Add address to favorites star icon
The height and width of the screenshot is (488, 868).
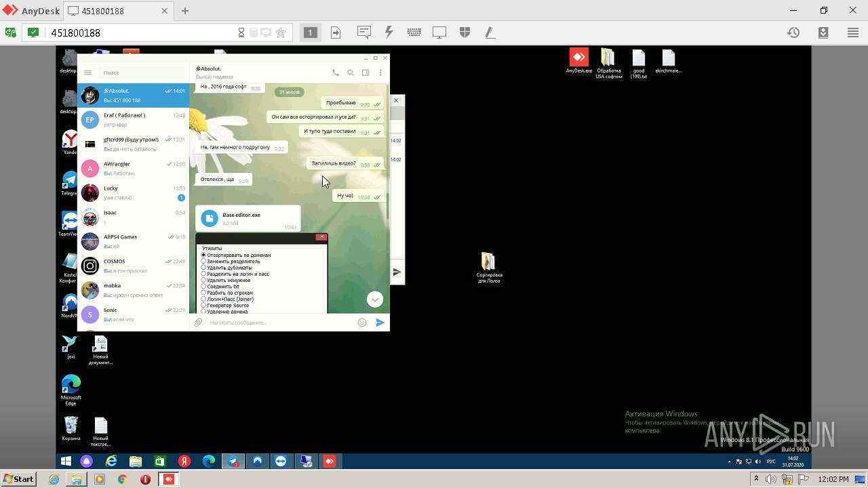point(281,33)
